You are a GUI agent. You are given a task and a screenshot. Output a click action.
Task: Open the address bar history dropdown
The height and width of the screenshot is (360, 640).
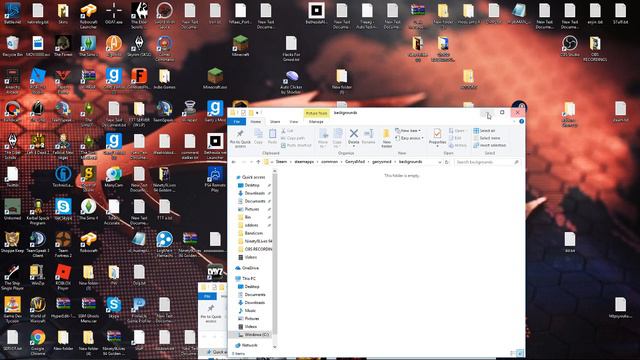(x=440, y=162)
